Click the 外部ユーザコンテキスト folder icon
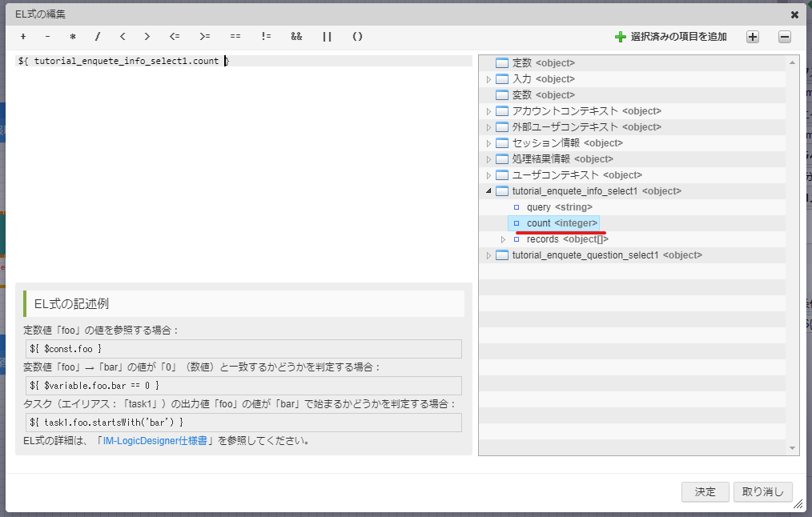 pyautogui.click(x=502, y=127)
